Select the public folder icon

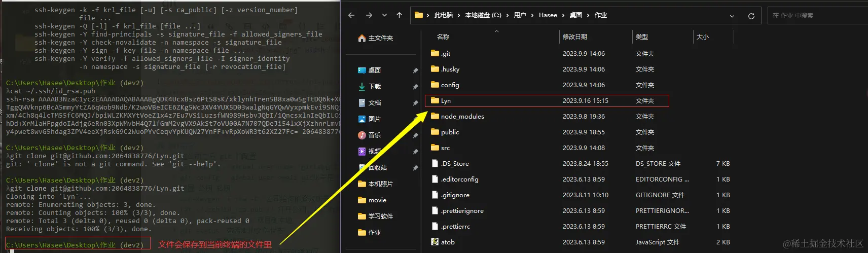tap(435, 132)
